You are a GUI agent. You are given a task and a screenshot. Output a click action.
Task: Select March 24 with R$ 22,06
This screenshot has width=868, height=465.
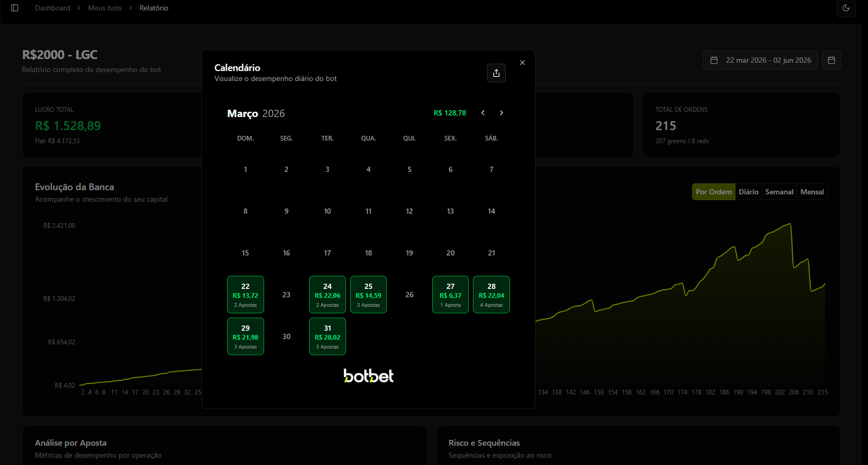point(327,295)
